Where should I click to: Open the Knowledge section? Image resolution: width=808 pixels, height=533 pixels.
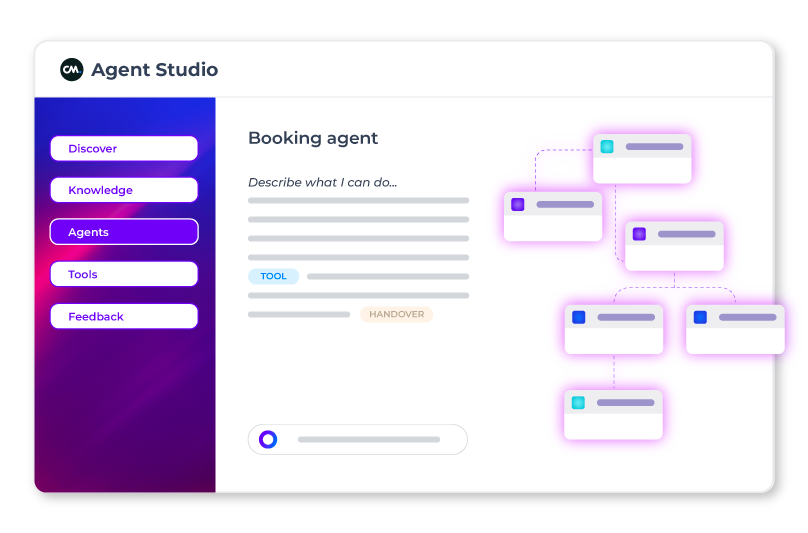click(x=124, y=190)
